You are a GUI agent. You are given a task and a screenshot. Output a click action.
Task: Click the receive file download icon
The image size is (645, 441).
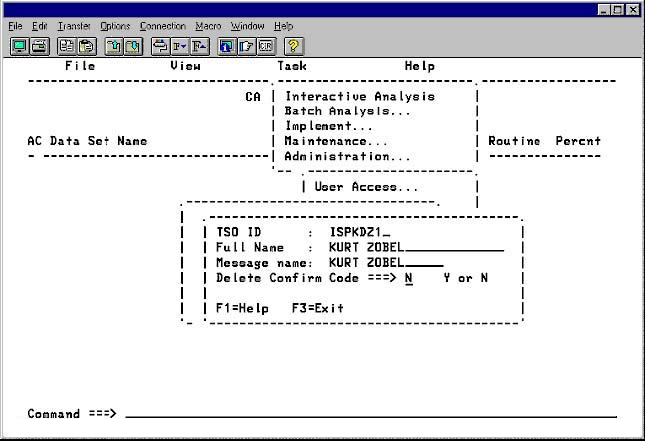[133, 46]
